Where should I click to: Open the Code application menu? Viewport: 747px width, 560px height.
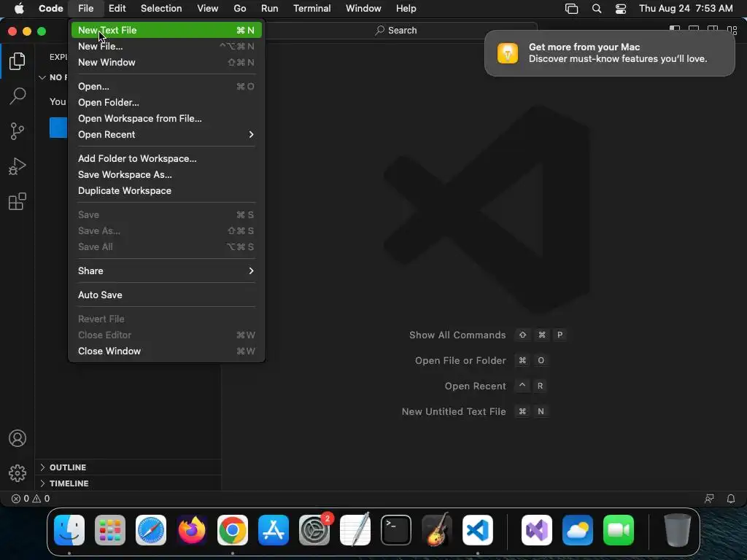coord(50,9)
